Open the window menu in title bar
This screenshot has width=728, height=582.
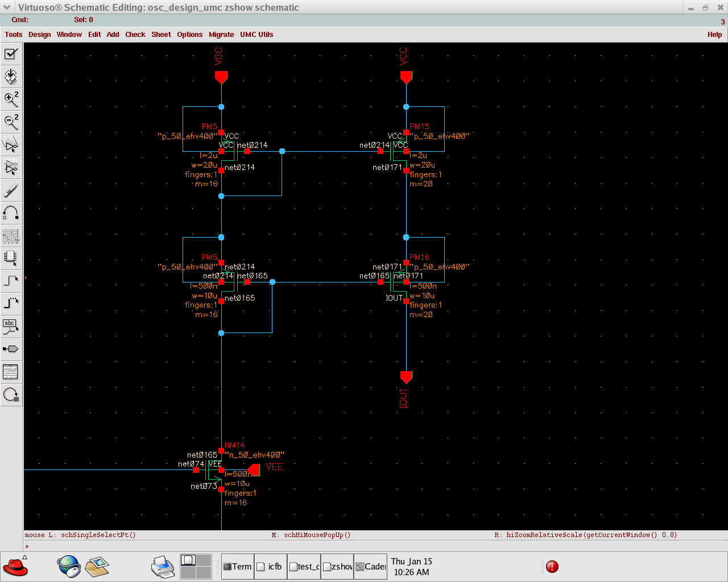coord(7,7)
